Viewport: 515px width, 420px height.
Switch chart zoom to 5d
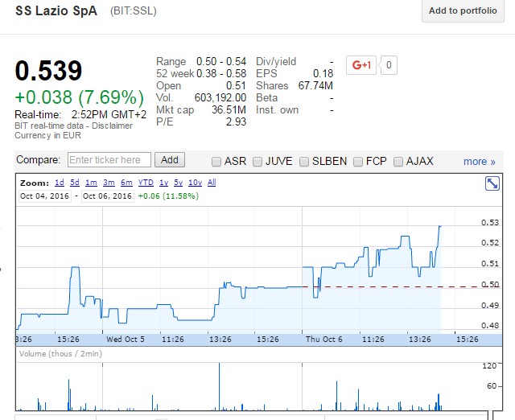[75, 183]
